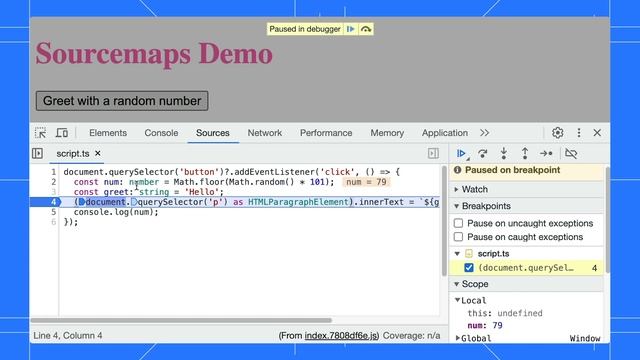This screenshot has height=360, width=640.
Task: Select the Sources tab
Action: [x=213, y=133]
